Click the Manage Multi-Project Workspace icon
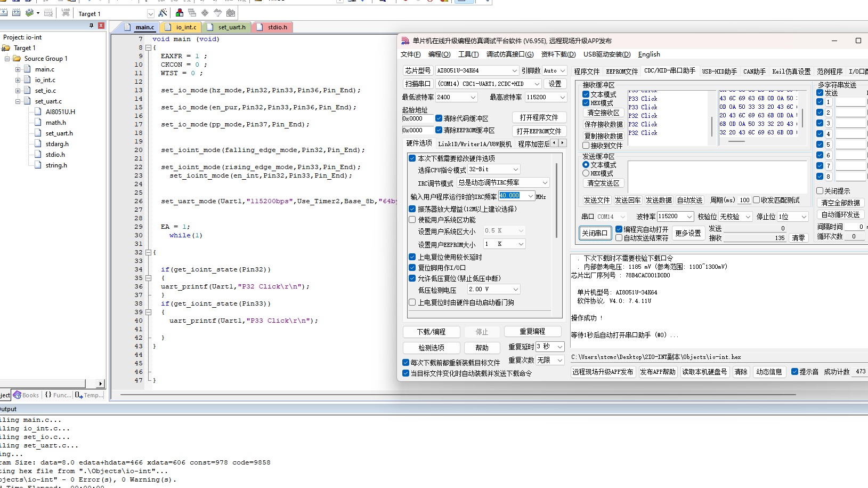This screenshot has height=488, width=868. click(x=192, y=13)
